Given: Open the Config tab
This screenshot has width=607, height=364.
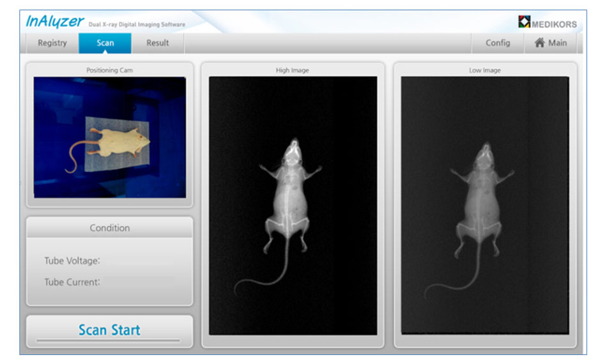Looking at the screenshot, I should click(x=498, y=43).
